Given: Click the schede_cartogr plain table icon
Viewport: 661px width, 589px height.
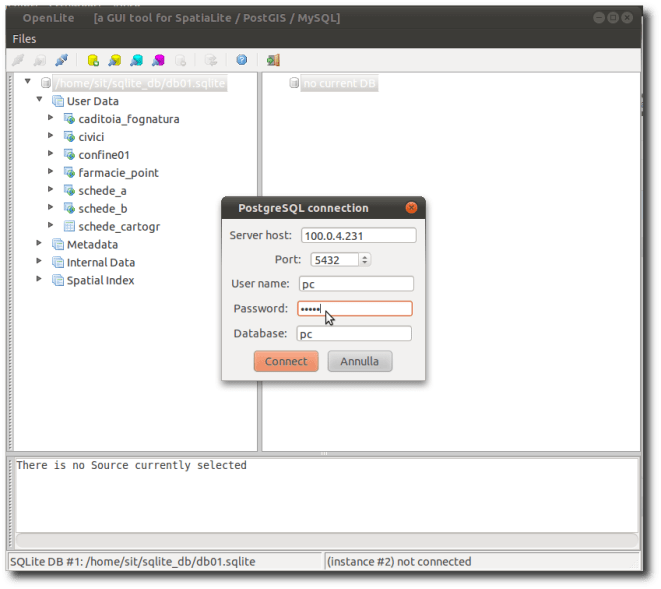Looking at the screenshot, I should 70,226.
